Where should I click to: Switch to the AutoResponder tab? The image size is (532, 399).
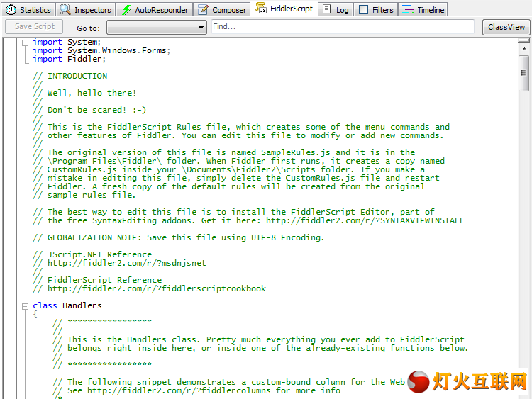(155, 9)
